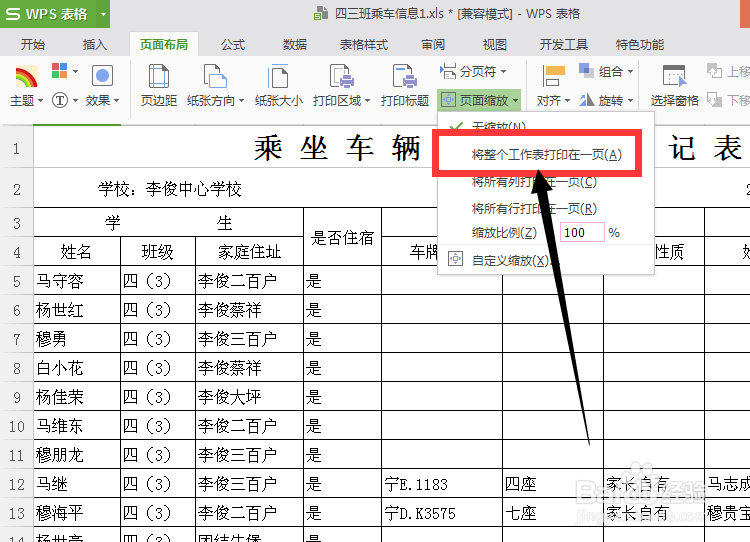Select cell containing 七座
This screenshot has height=542, width=750.
coord(553,512)
